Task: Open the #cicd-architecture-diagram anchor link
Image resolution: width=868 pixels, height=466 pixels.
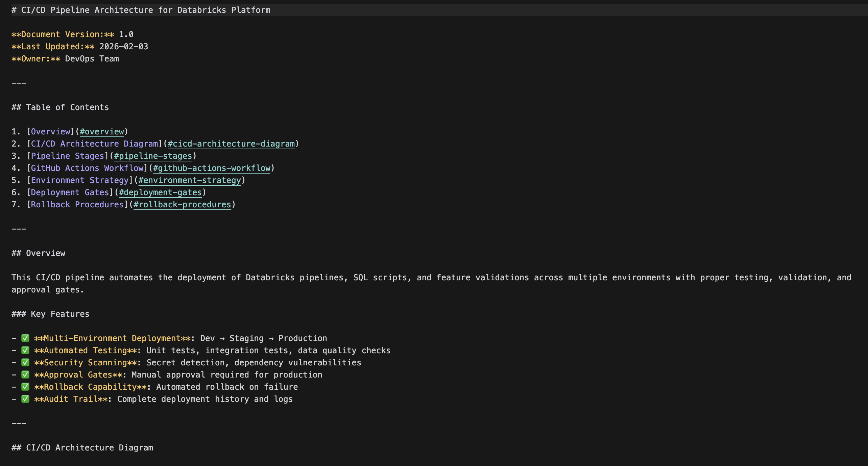Action: point(231,144)
